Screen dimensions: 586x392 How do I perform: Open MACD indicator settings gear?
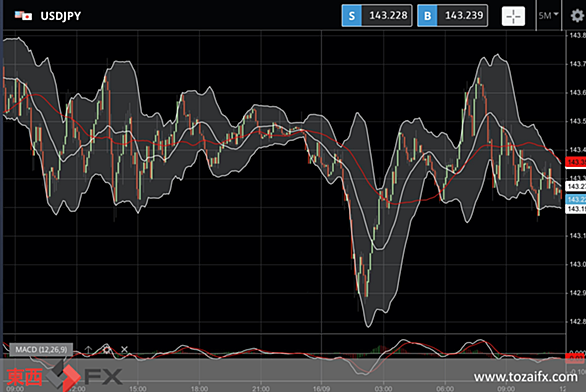pos(107,350)
